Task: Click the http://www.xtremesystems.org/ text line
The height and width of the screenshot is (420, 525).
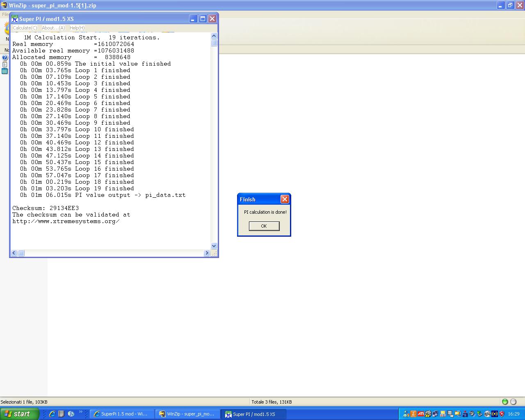Action: coord(66,221)
